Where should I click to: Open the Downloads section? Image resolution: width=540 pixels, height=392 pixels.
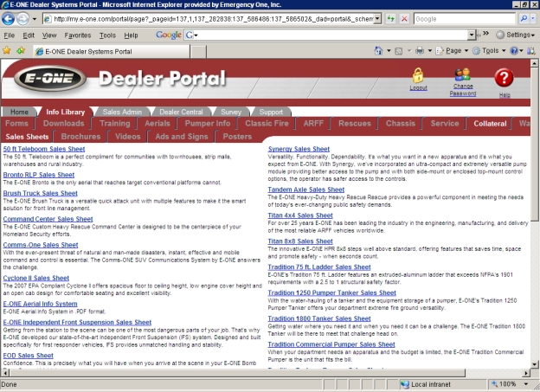[64, 124]
